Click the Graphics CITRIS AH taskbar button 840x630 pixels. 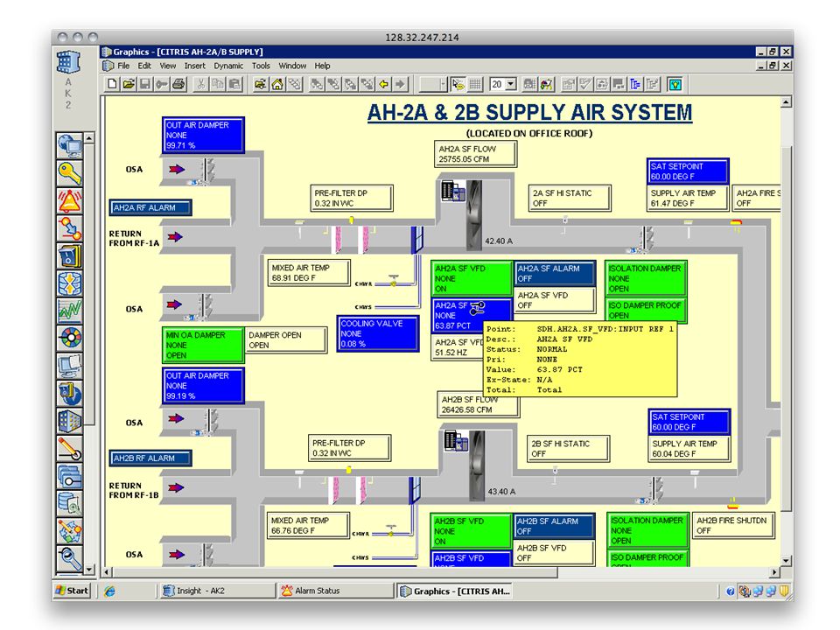coord(454,591)
